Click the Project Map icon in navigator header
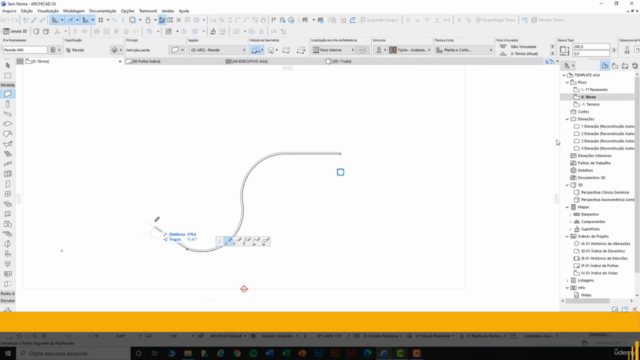Image resolution: width=640 pixels, height=360 pixels. [604, 66]
